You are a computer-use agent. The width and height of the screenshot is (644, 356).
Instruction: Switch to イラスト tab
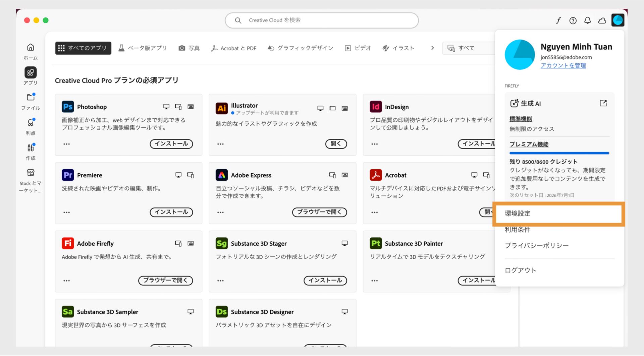398,48
